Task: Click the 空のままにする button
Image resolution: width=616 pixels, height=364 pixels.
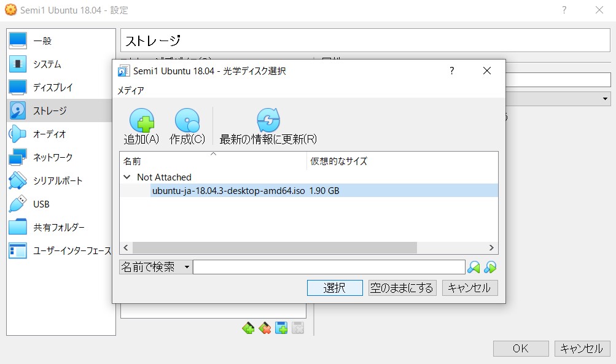Action: tap(402, 288)
